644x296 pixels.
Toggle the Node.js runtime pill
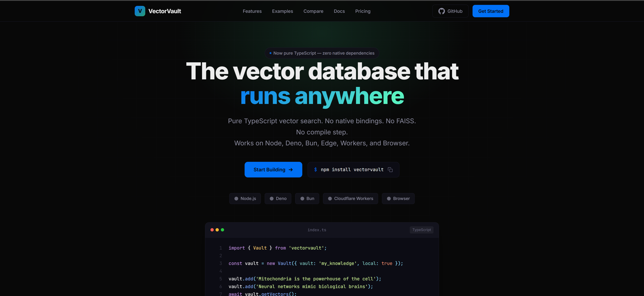245,198
